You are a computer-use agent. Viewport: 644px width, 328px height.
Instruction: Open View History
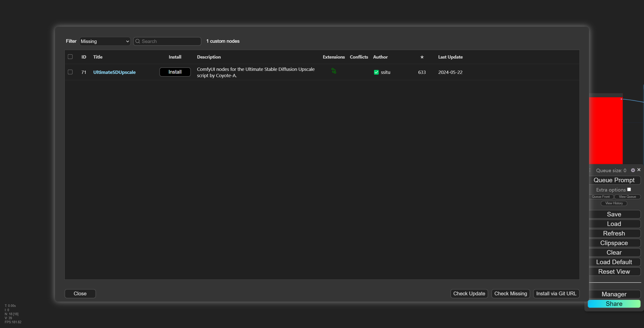point(614,203)
